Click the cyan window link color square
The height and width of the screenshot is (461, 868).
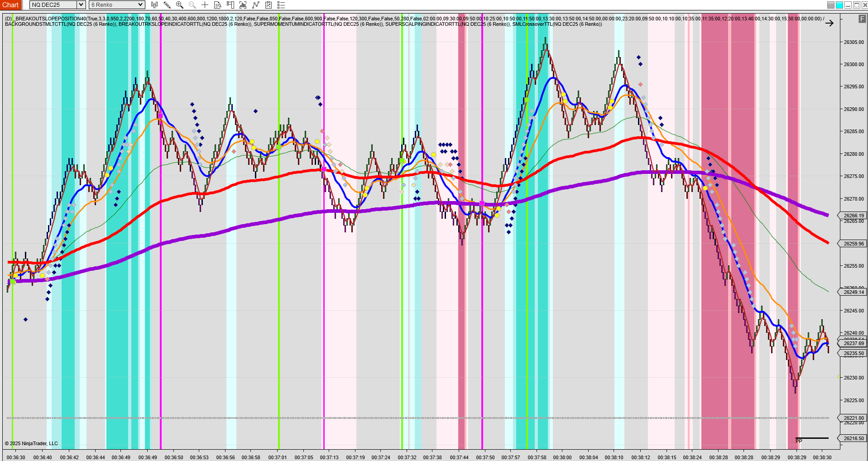point(839,5)
